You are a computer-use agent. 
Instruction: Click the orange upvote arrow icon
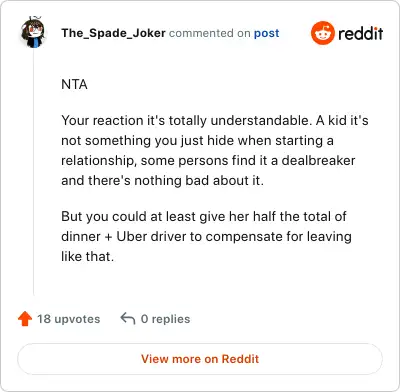point(25,319)
